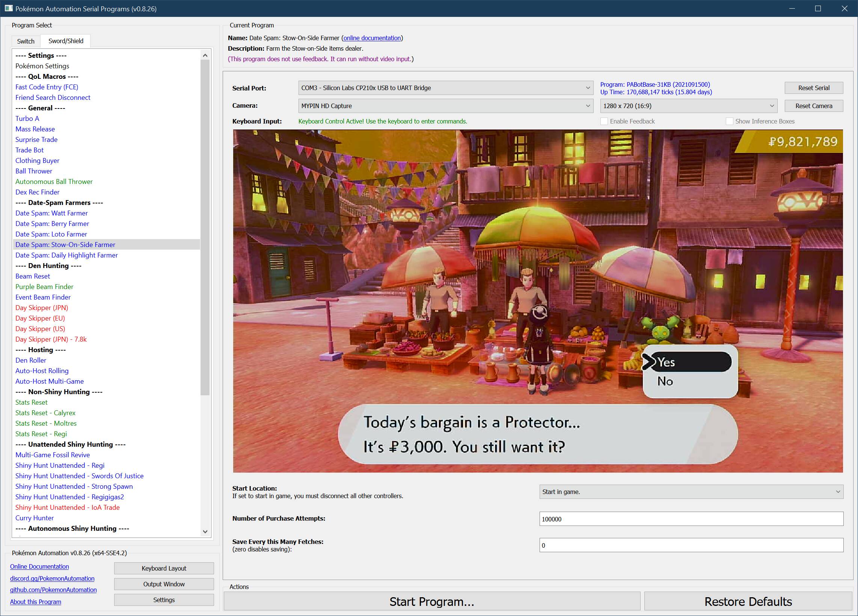Switch to the Switch tab
858x616 pixels.
coord(26,41)
